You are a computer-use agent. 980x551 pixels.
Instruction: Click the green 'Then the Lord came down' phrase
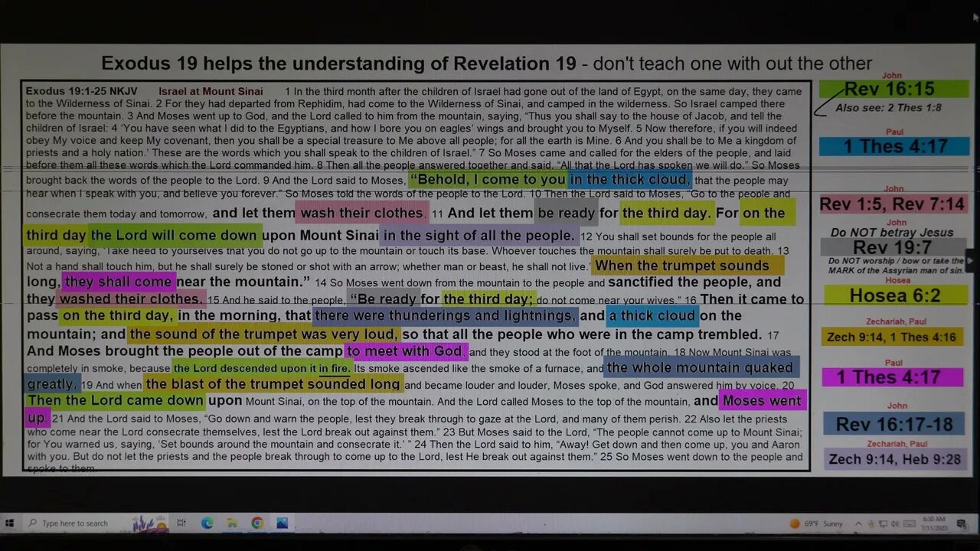(x=116, y=400)
